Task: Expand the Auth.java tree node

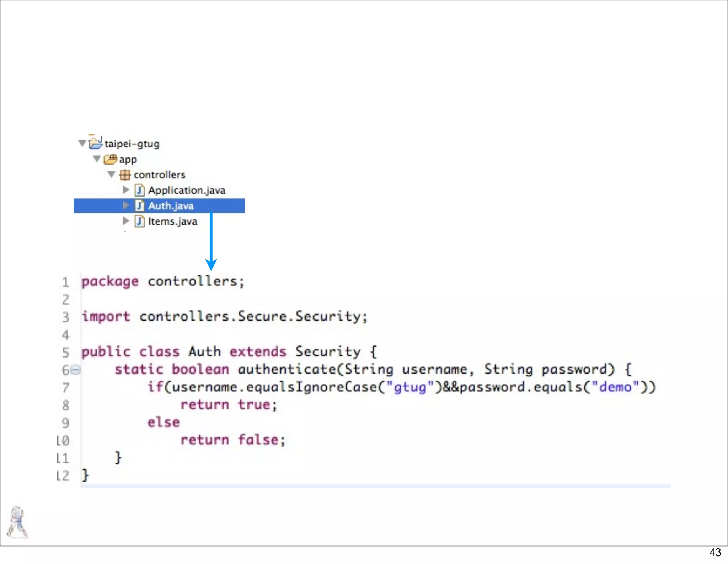Action: 126,205
